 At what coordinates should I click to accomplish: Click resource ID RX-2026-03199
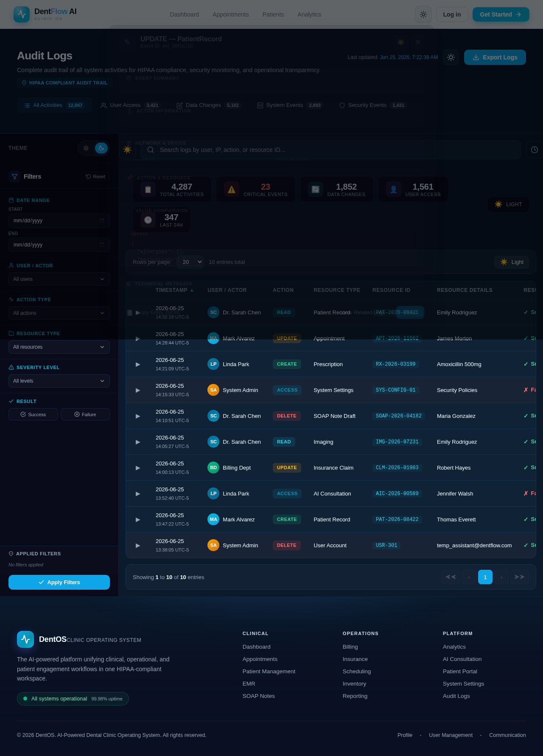coord(396,364)
